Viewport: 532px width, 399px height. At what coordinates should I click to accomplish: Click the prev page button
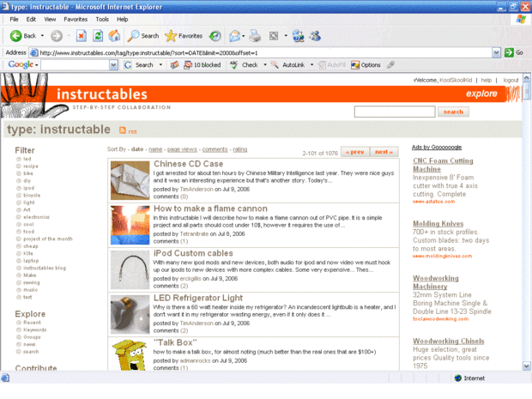click(355, 152)
